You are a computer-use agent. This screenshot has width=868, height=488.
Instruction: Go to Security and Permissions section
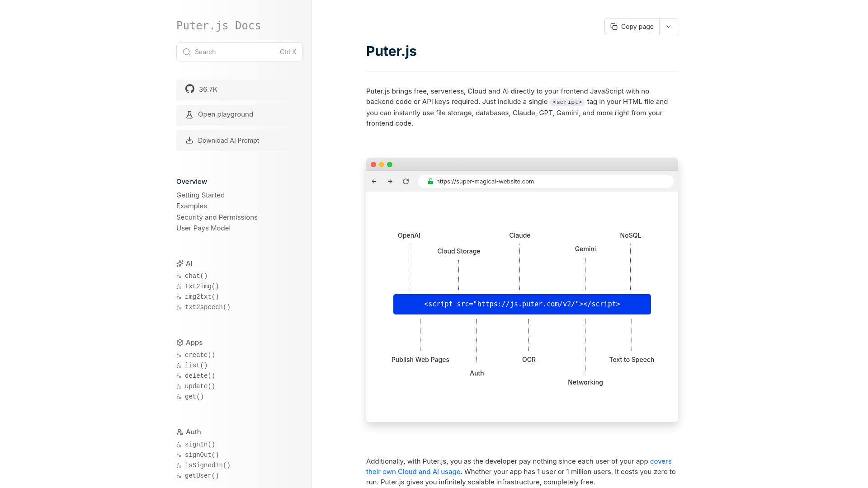(217, 217)
